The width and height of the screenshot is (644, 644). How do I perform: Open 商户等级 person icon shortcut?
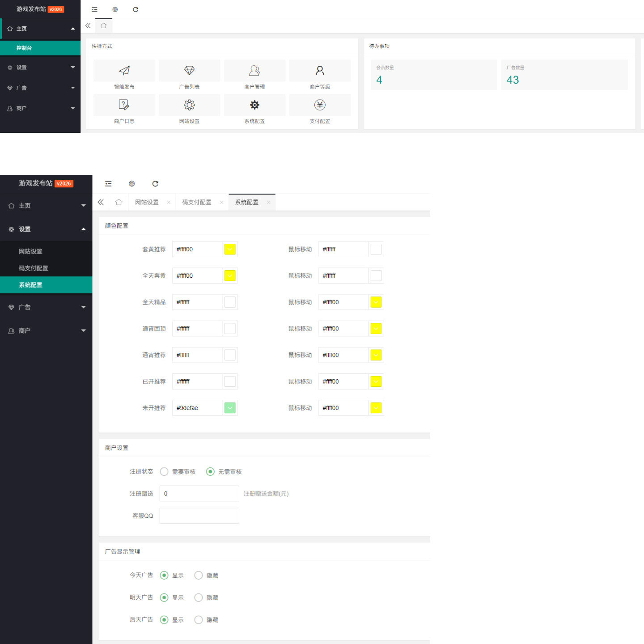pyautogui.click(x=320, y=71)
